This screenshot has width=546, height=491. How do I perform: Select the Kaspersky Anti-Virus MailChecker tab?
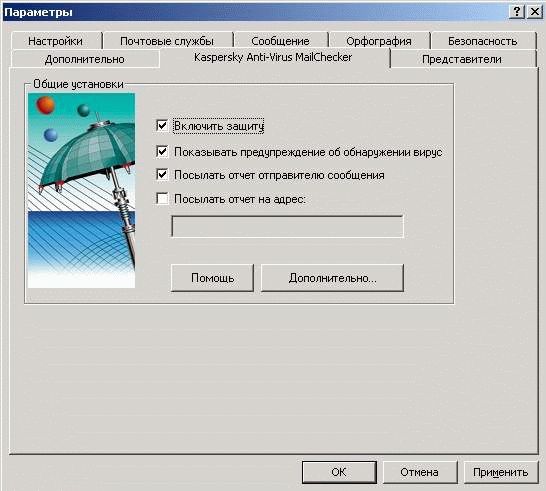click(x=274, y=57)
